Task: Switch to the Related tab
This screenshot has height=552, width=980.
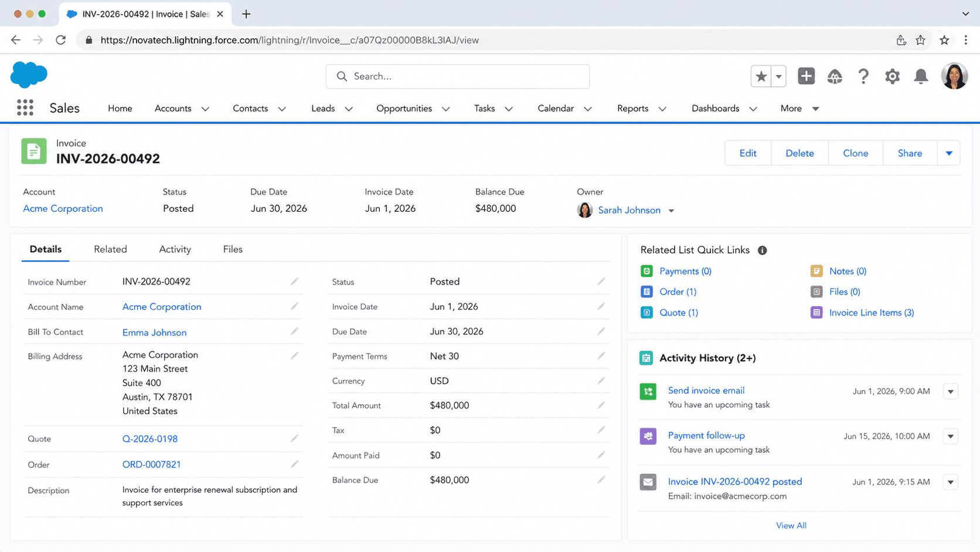Action: (x=110, y=249)
